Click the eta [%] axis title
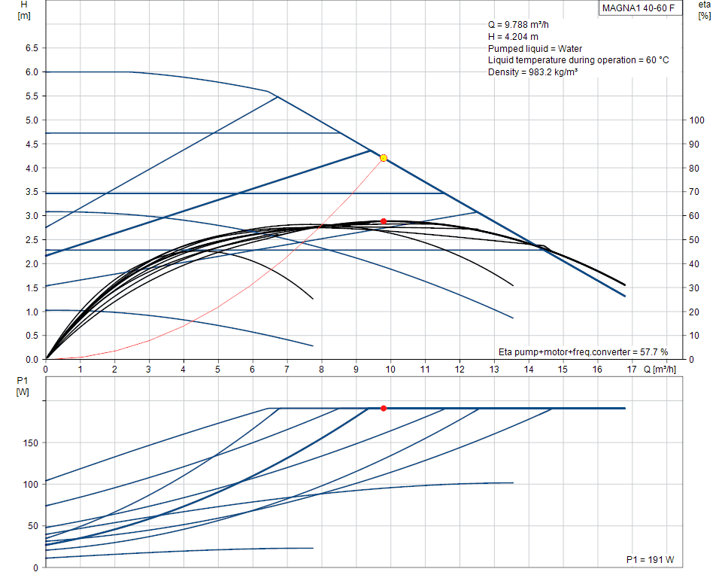 tap(704, 10)
